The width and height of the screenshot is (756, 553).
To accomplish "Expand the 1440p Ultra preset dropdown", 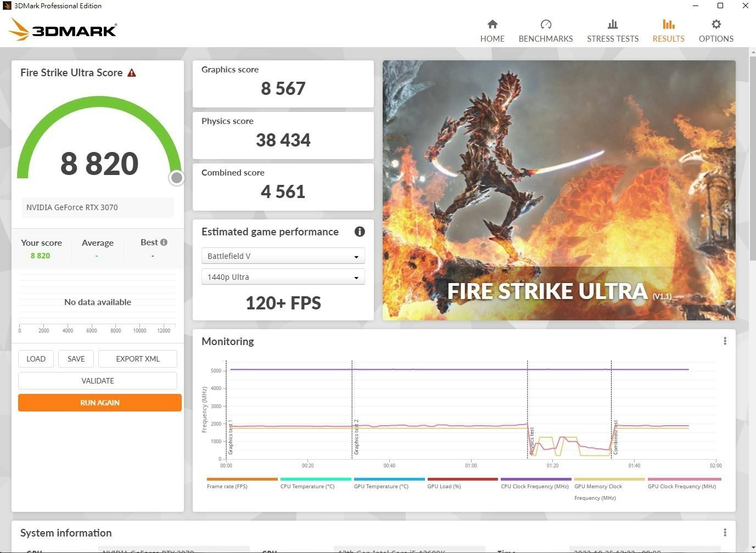I will click(283, 277).
